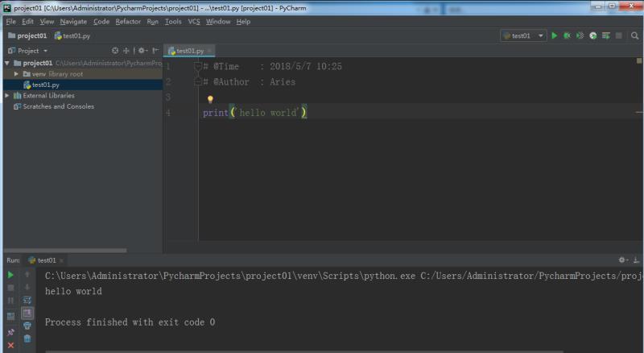Open the Run menu
The width and height of the screenshot is (644, 353).
(x=152, y=22)
